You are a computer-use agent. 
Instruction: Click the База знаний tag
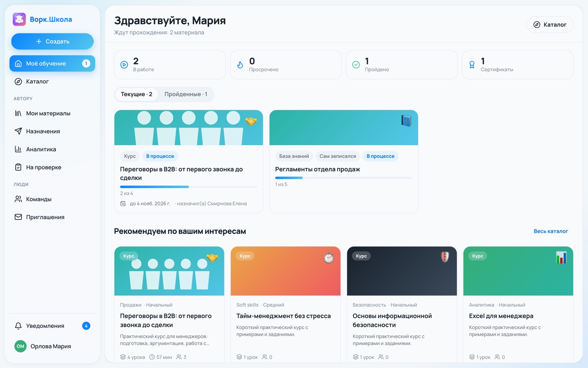[x=294, y=156]
